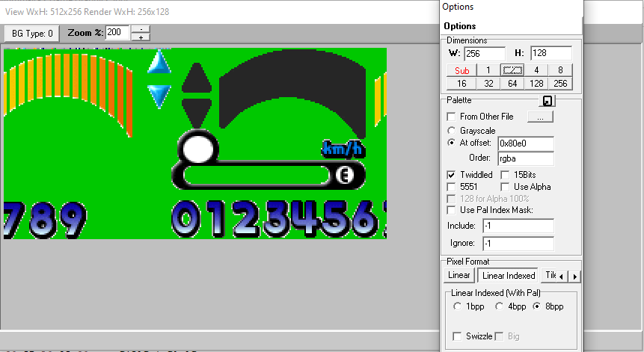This screenshot has height=352, width=644.
Task: Edit the H: dimension field
Action: (x=551, y=53)
